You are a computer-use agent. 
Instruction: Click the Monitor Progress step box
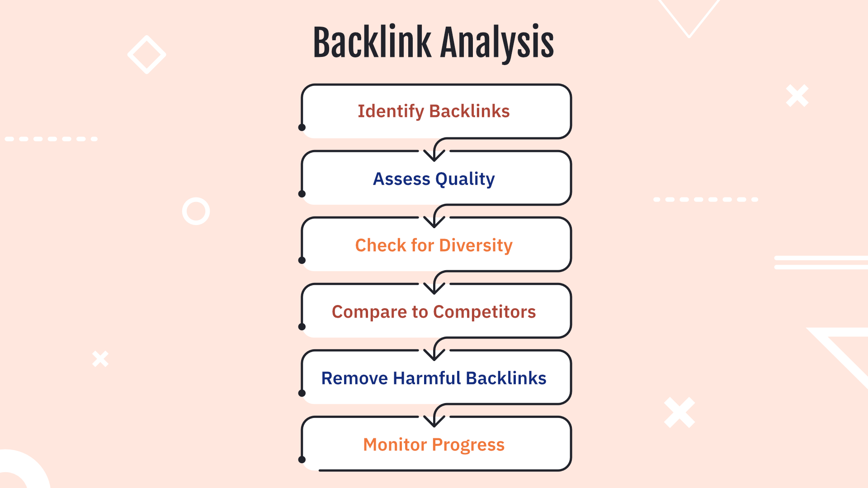(x=434, y=444)
